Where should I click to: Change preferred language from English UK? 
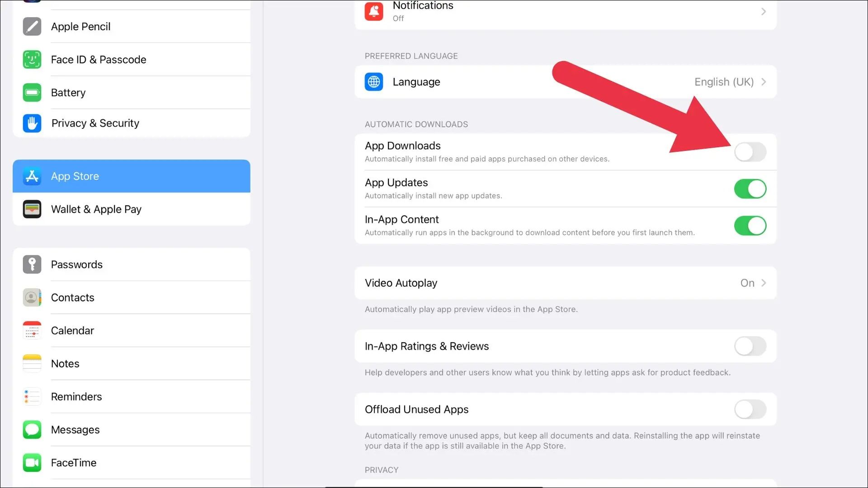click(x=566, y=82)
